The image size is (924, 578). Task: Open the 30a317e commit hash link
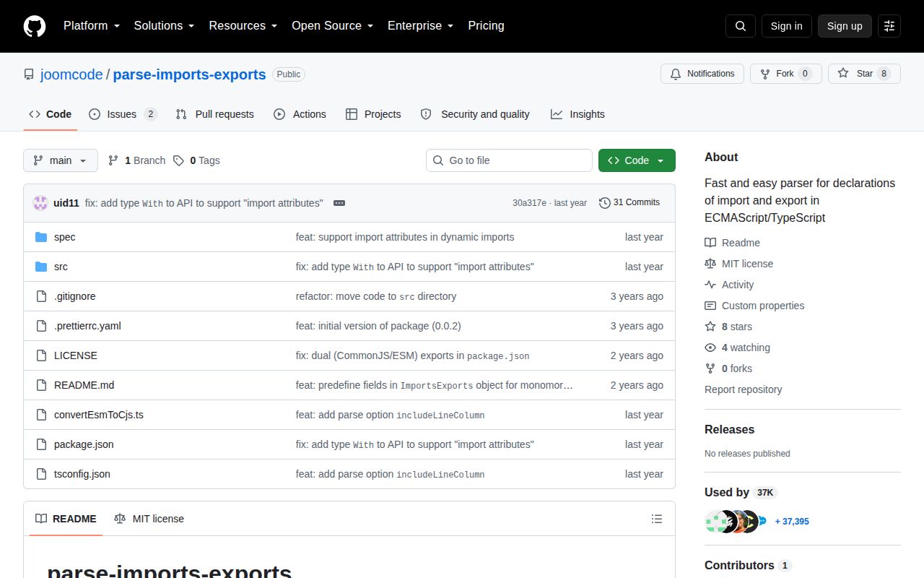529,203
